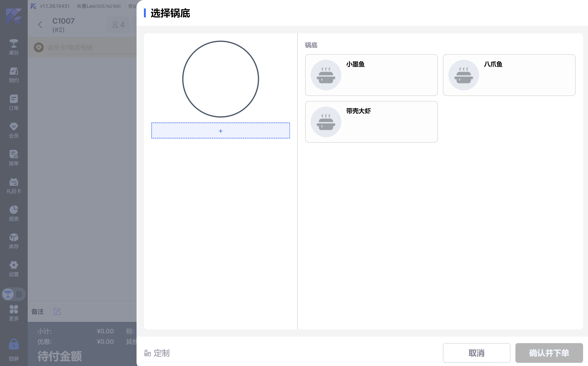Viewport: 588px width, 366px height.
Task: Click the round pot placeholder circle
Action: 220,79
